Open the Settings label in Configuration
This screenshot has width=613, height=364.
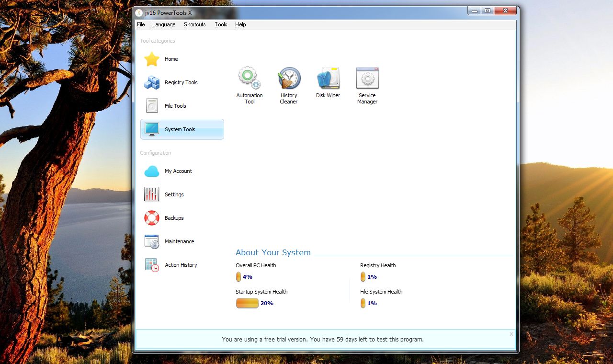pos(174,194)
